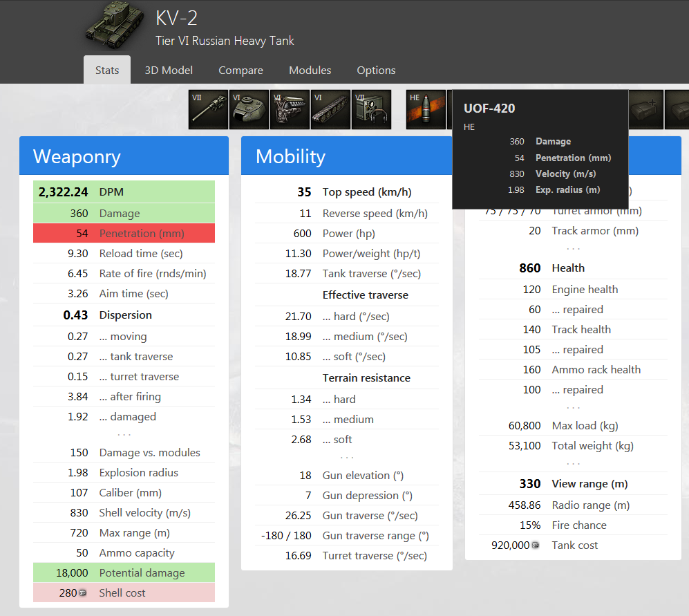Image resolution: width=689 pixels, height=616 pixels.
Task: Select the red Penetration (mm) row
Action: (124, 233)
